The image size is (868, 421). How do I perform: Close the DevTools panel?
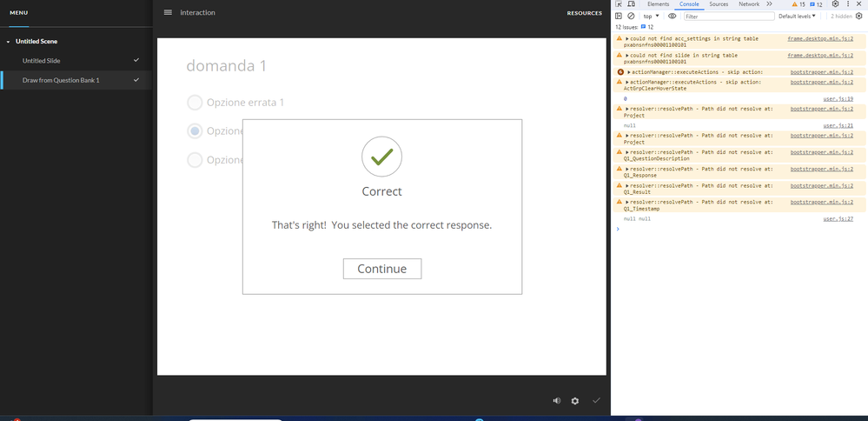click(x=858, y=3)
